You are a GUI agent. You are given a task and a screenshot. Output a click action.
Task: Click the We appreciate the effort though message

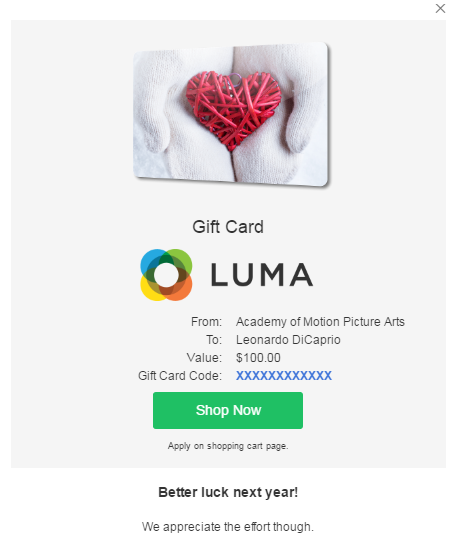[x=228, y=527]
